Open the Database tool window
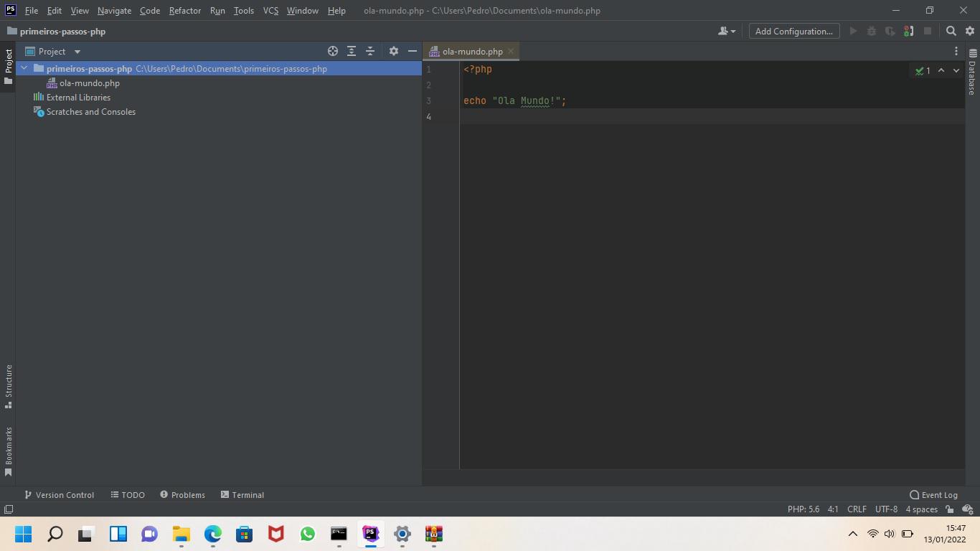 pos(973,72)
